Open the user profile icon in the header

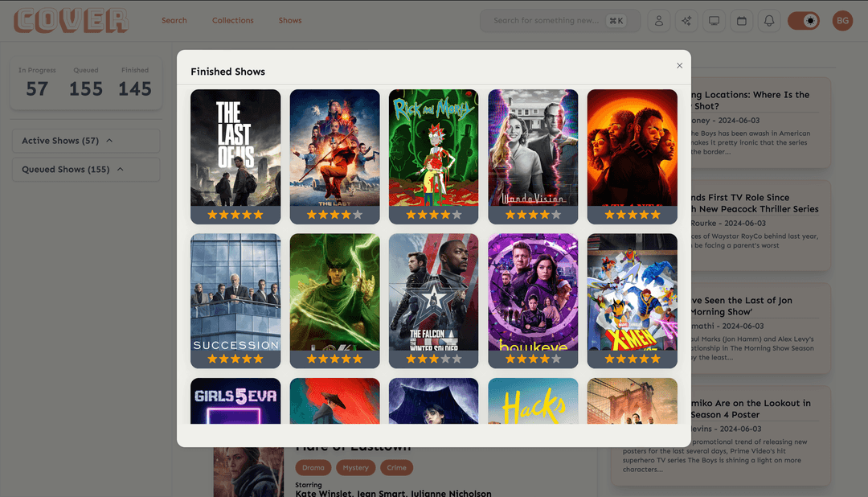[x=659, y=20]
